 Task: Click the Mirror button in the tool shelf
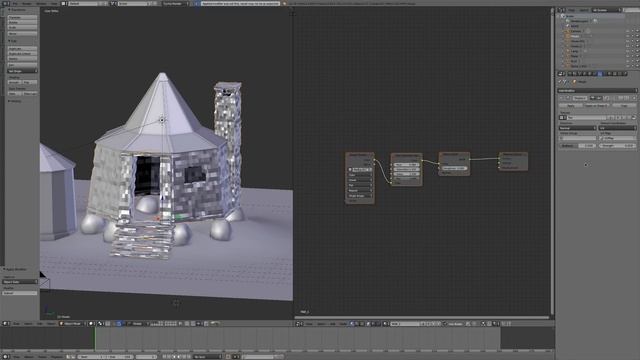22,33
